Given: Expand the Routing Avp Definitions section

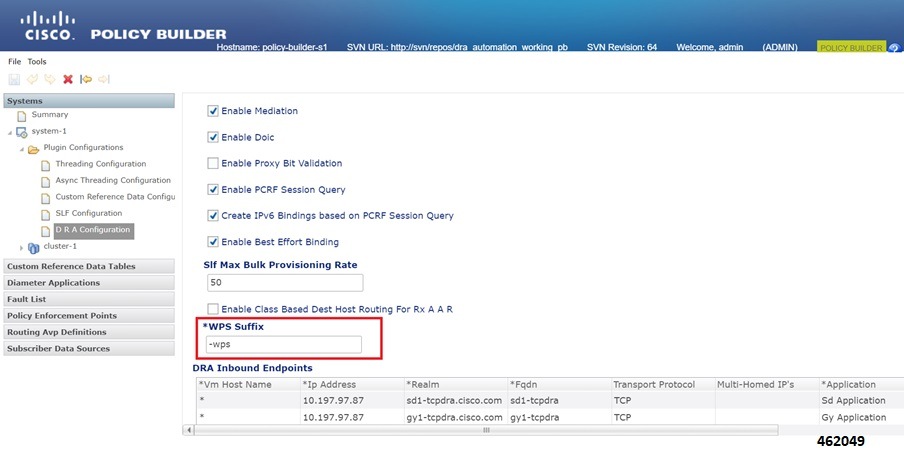Looking at the screenshot, I should [89, 332].
